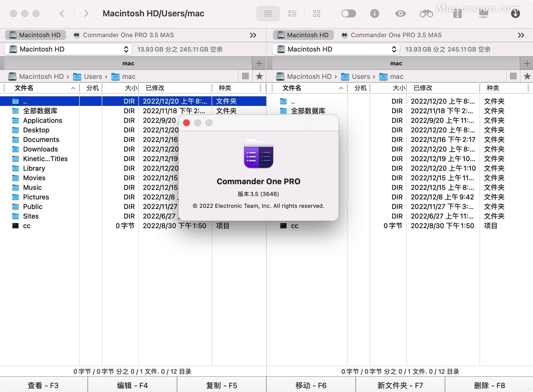
Task: Switch to full list view mode
Action: 268,14
